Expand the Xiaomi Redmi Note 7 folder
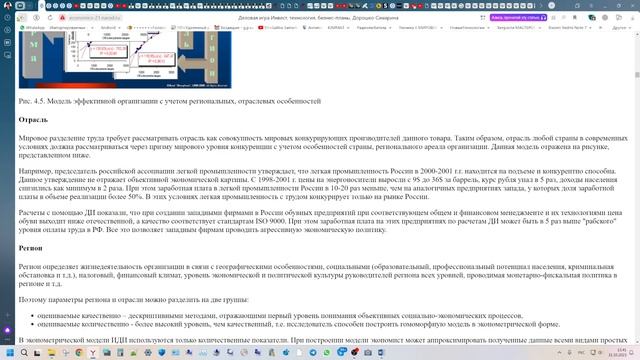640x360 pixels. [x=569, y=28]
